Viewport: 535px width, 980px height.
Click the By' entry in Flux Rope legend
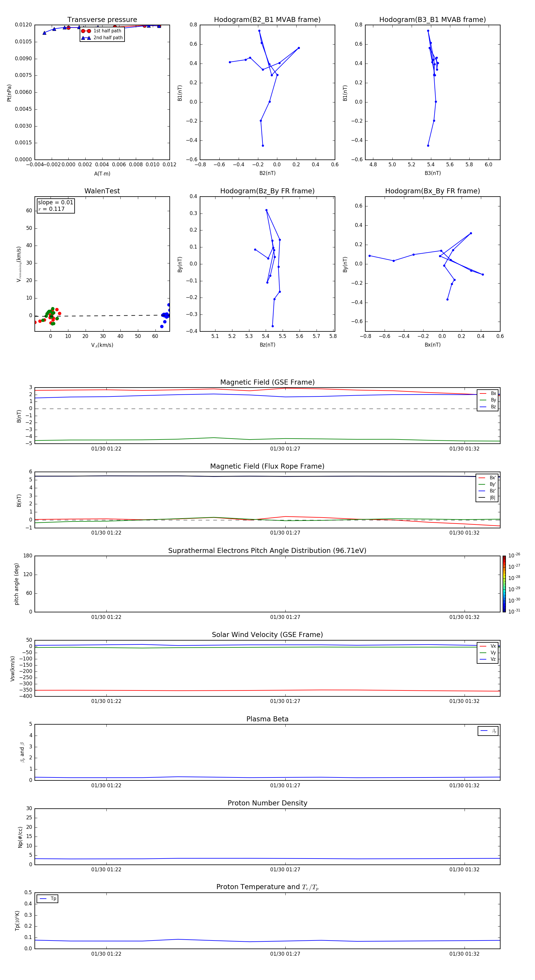coord(487,484)
